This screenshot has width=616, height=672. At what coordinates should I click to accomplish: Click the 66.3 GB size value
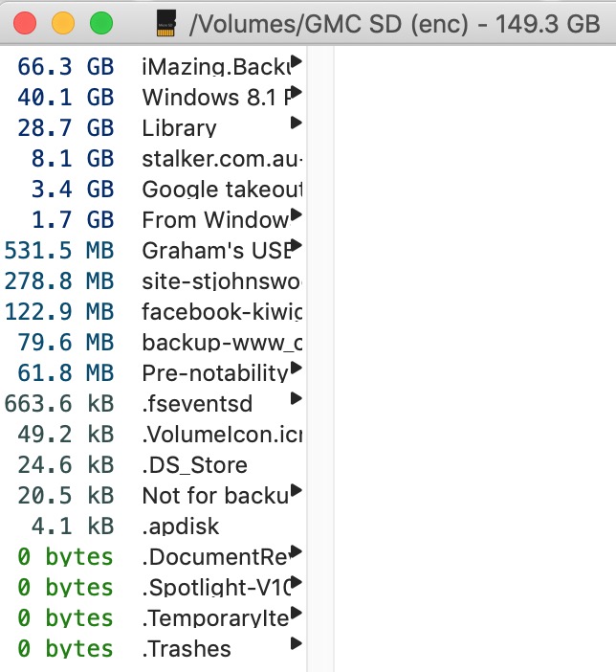pos(65,67)
